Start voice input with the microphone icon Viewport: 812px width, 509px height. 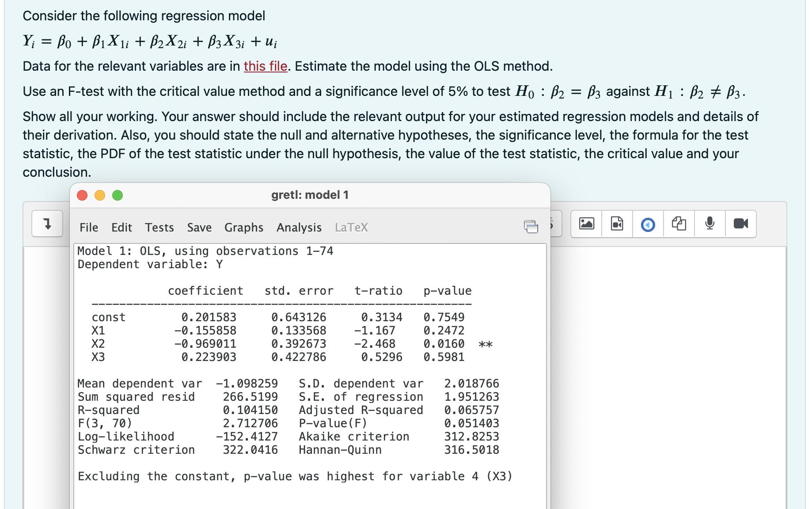coord(710,224)
